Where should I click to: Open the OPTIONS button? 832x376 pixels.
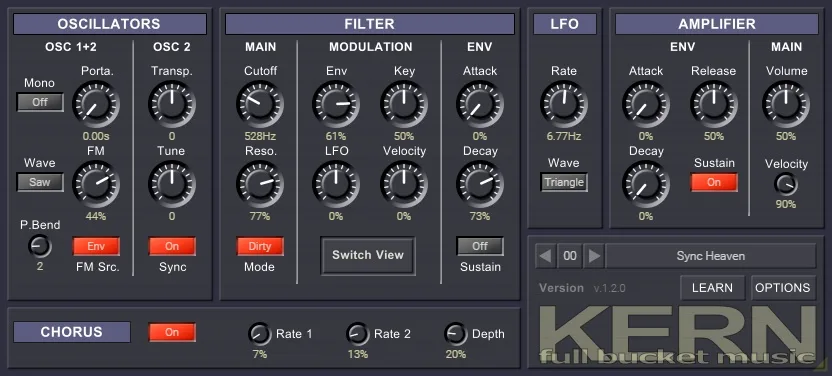tap(783, 288)
